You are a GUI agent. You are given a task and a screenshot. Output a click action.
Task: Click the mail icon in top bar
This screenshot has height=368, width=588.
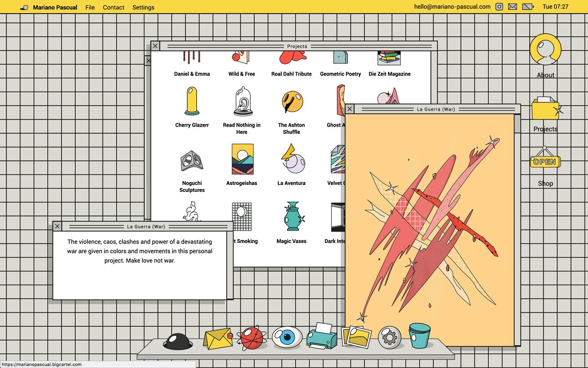[x=513, y=7]
